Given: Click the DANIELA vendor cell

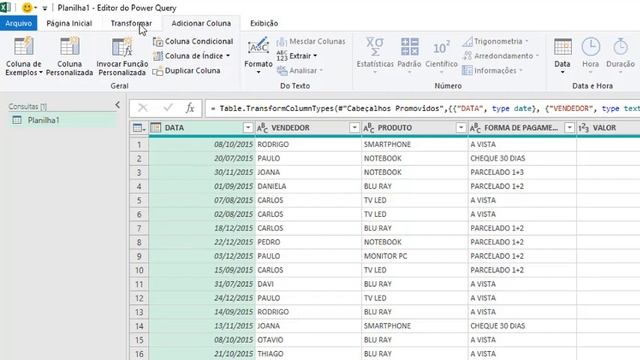Looking at the screenshot, I should tap(309, 186).
